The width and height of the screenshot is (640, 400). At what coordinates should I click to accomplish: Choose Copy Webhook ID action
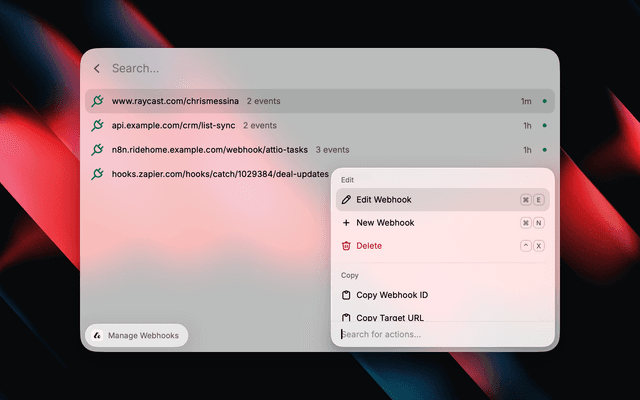pos(443,295)
